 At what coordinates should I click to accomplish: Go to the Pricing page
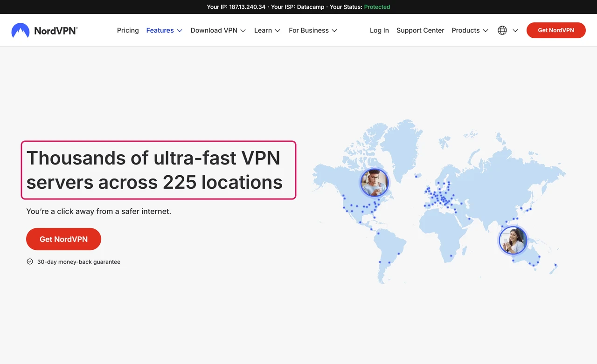tap(128, 30)
